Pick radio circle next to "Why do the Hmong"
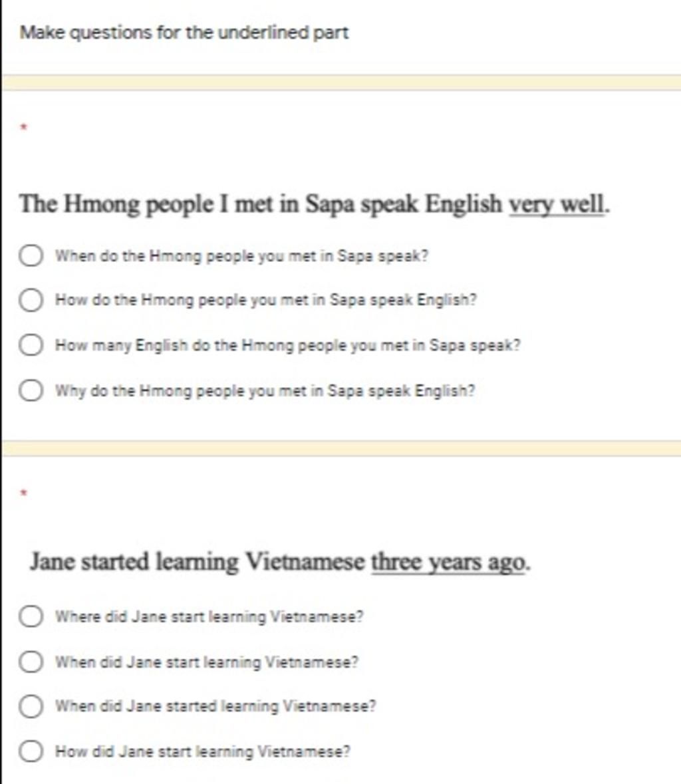Screen dimensions: 681x784 [31, 390]
